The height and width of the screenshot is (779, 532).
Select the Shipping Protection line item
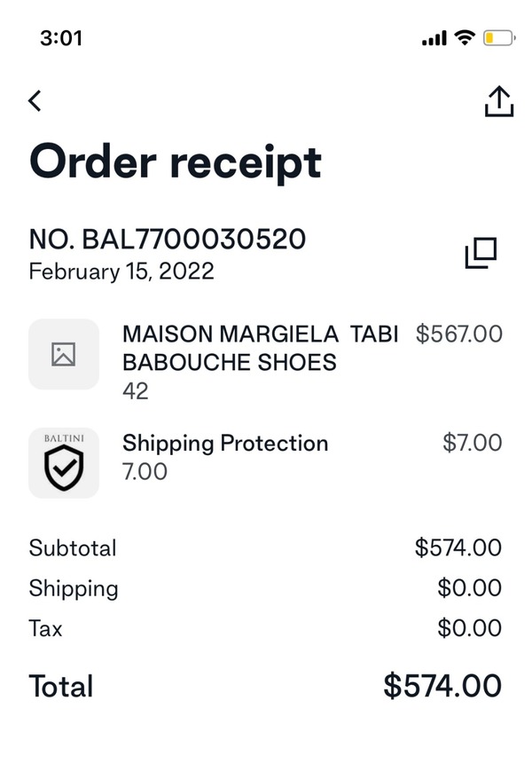click(x=224, y=444)
